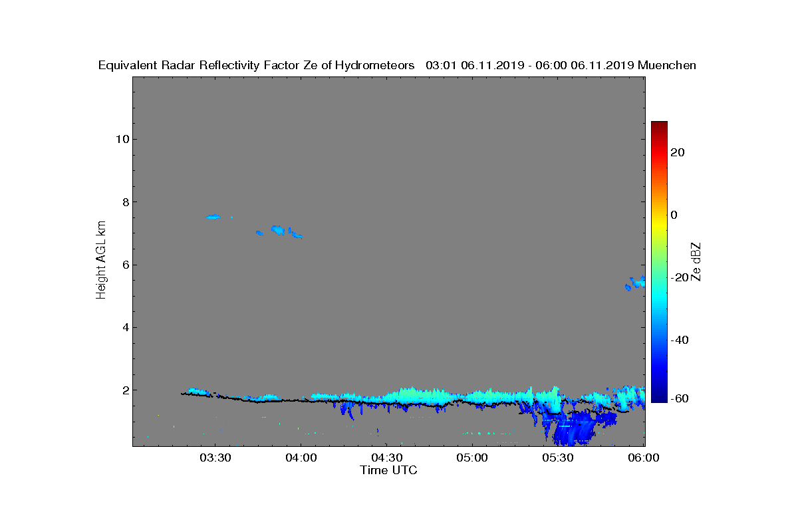The height and width of the screenshot is (532, 798).
Task: Click the small cloud echo at 7.5 km
Action: 213,217
